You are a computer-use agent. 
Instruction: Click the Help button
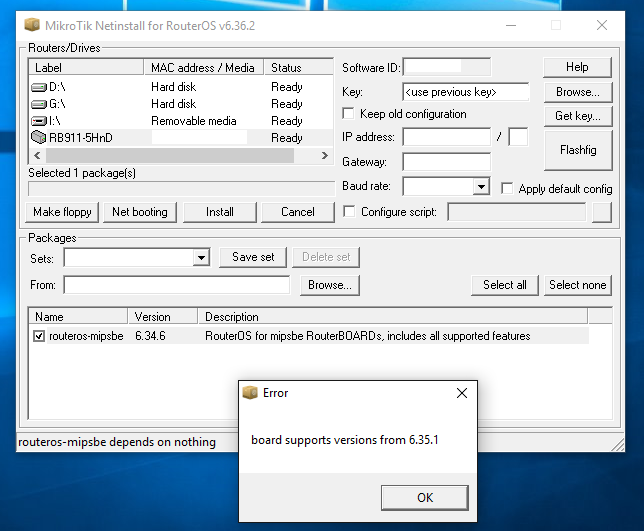pyautogui.click(x=577, y=67)
